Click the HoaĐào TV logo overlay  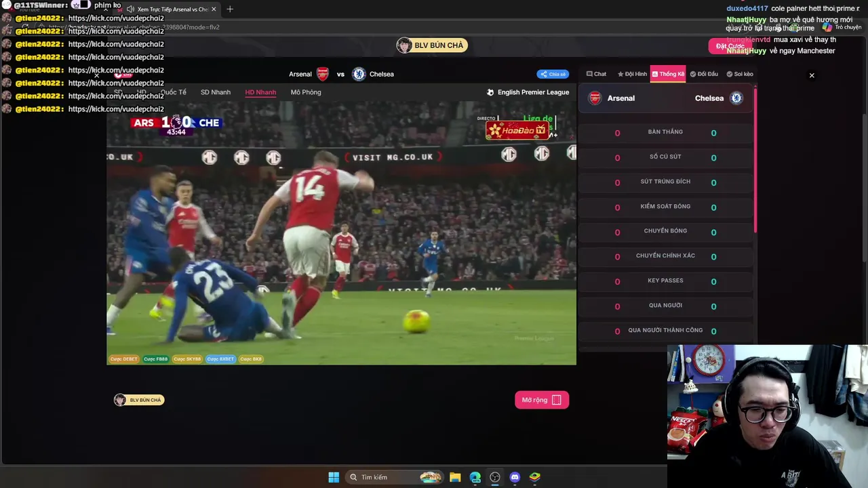(x=517, y=130)
